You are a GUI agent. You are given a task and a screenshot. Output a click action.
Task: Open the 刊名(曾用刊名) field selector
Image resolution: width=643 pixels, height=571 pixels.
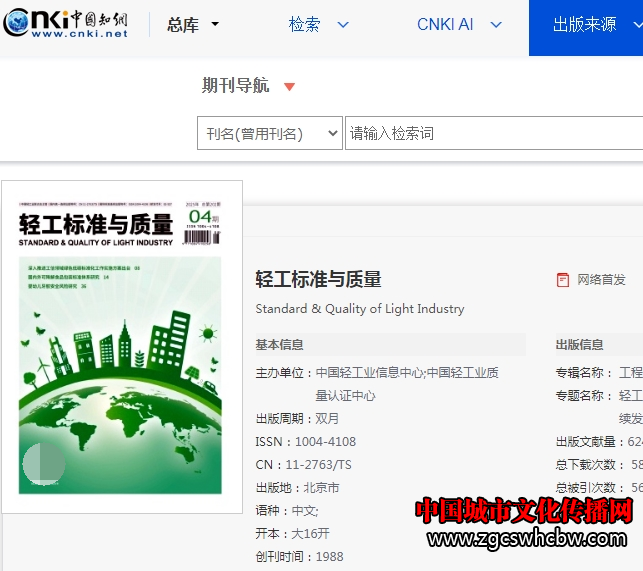coord(269,133)
